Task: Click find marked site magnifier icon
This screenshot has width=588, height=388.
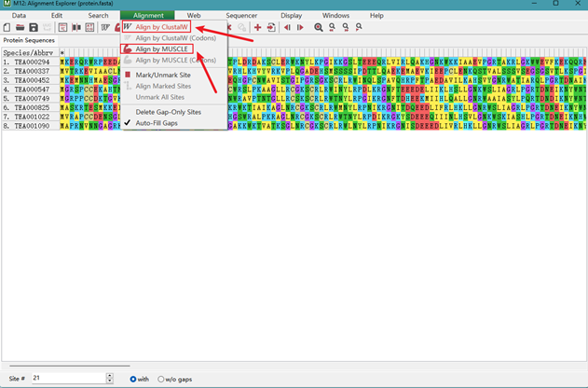Action: [x=359, y=27]
